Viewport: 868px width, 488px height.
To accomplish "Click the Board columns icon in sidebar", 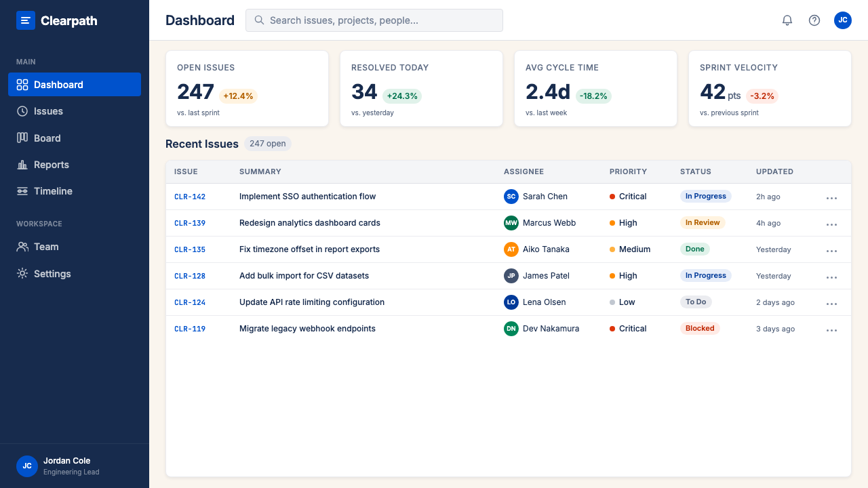I will coord(22,138).
